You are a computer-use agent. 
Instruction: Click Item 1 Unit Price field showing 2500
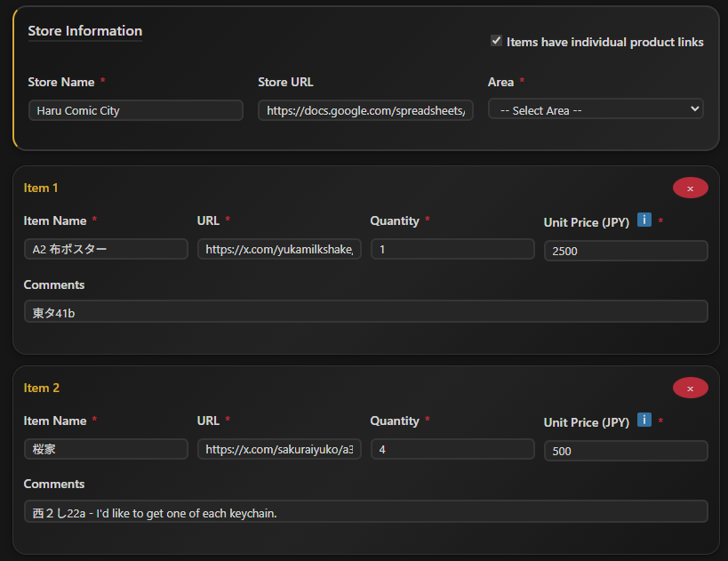(x=625, y=250)
